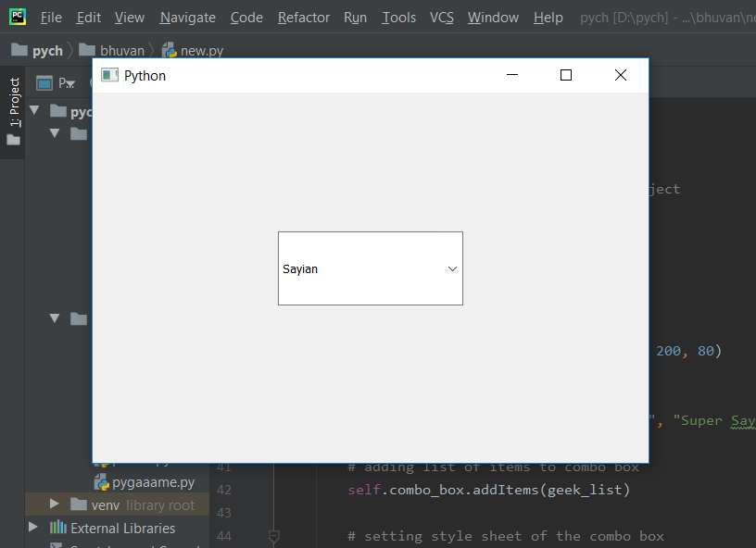Maximize the Python window

pyautogui.click(x=566, y=75)
